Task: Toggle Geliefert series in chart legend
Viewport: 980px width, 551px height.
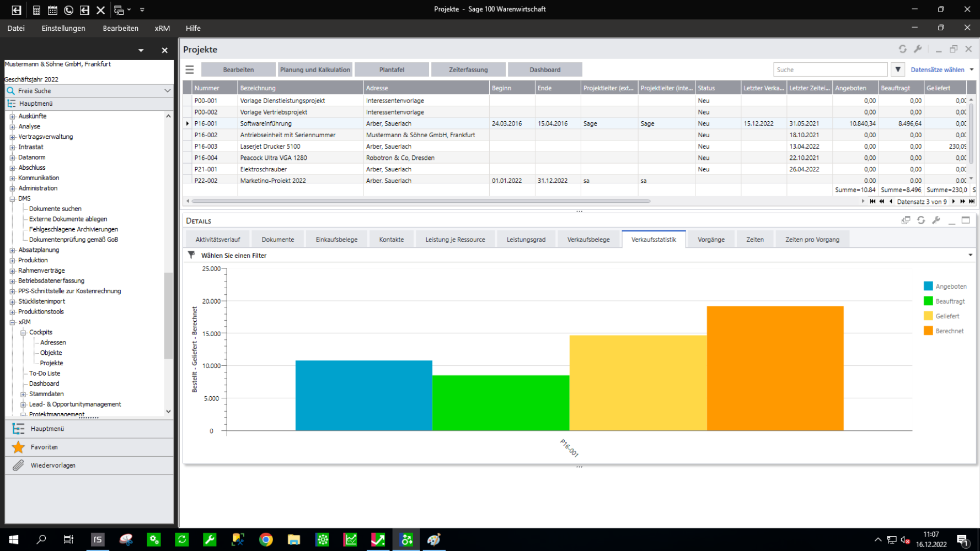Action: pos(928,316)
